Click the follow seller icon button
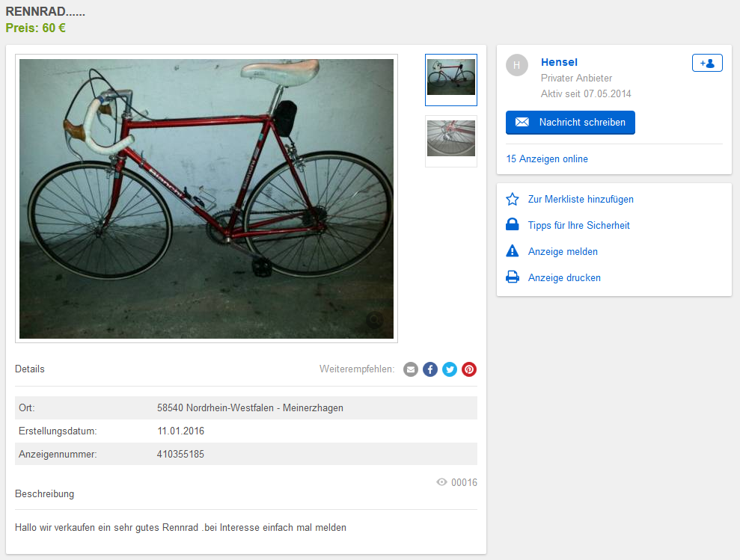 click(707, 63)
